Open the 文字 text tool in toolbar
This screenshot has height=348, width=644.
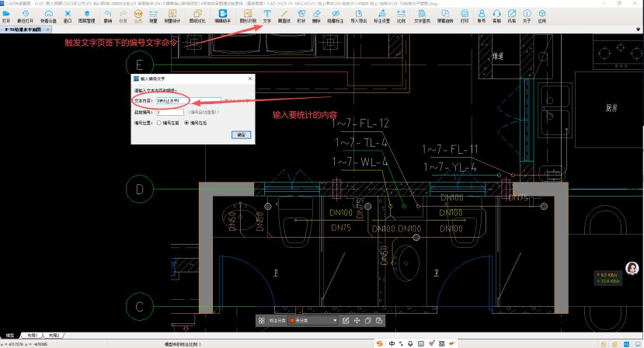pos(267,16)
